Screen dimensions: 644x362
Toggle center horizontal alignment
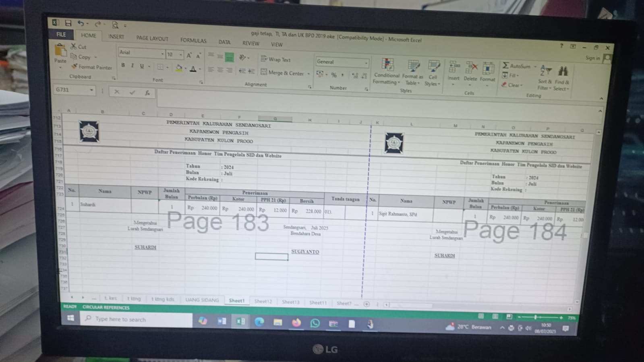220,70
